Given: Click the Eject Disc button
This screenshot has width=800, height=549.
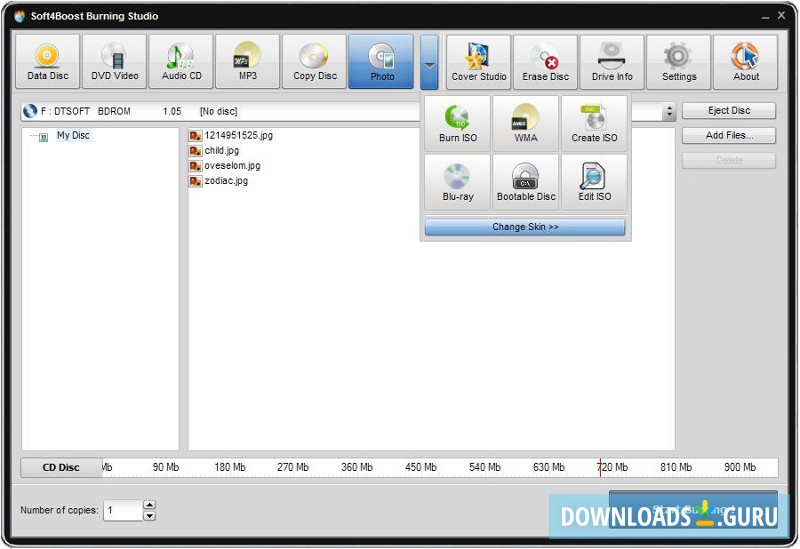Looking at the screenshot, I should coord(729,110).
